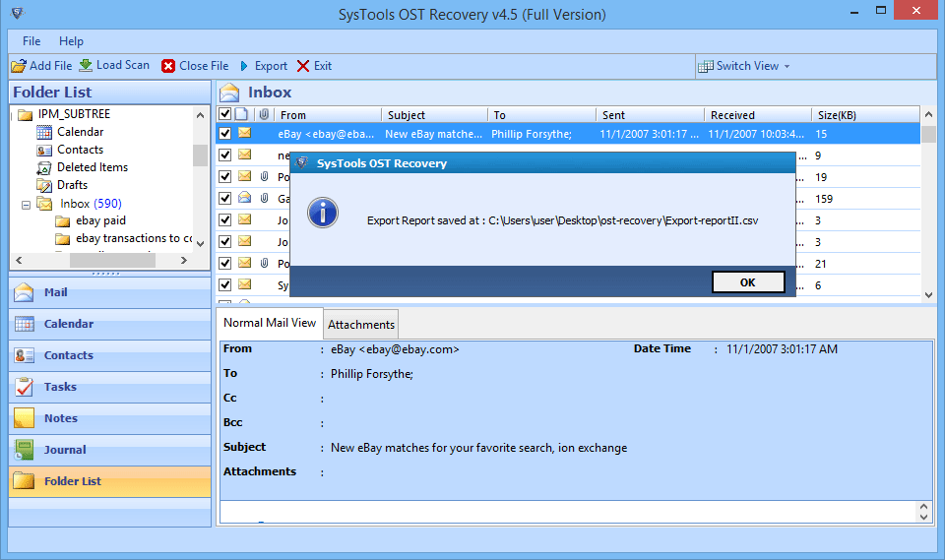Open the Calendar pane via its icon
The width and height of the screenshot is (945, 560).
(x=24, y=324)
